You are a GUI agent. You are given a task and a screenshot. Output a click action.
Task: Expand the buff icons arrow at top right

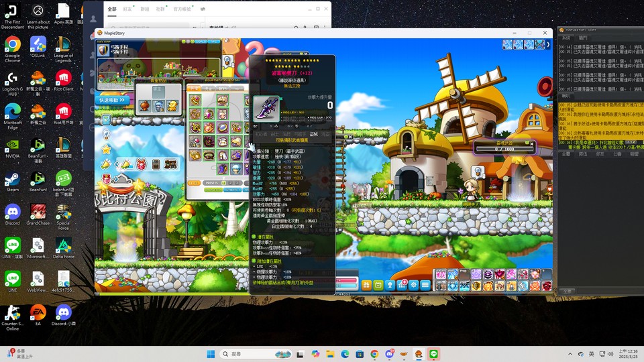pyautogui.click(x=548, y=44)
